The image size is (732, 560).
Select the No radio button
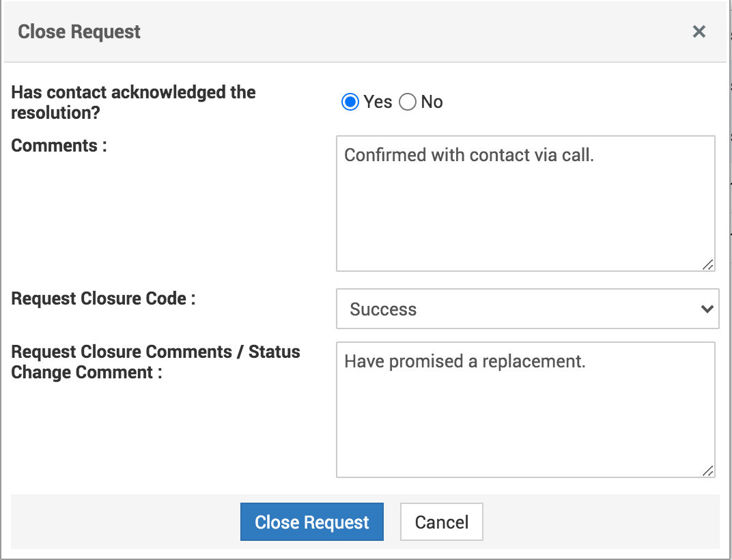click(x=408, y=102)
